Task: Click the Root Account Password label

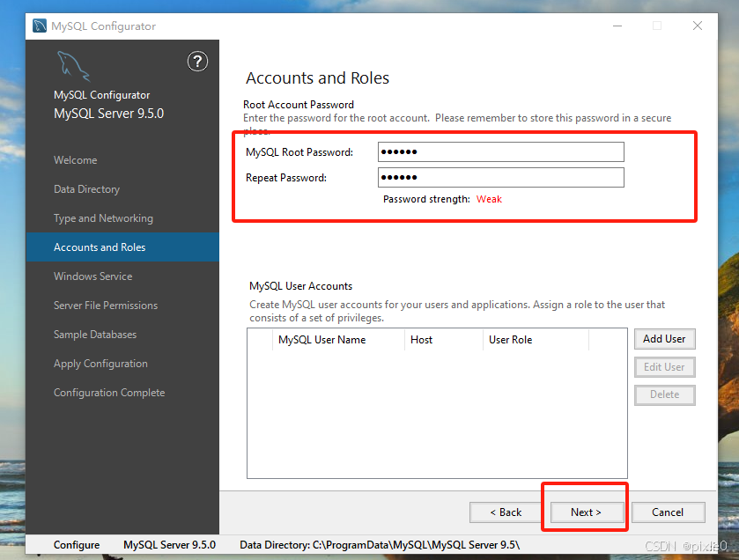Action: pos(299,105)
